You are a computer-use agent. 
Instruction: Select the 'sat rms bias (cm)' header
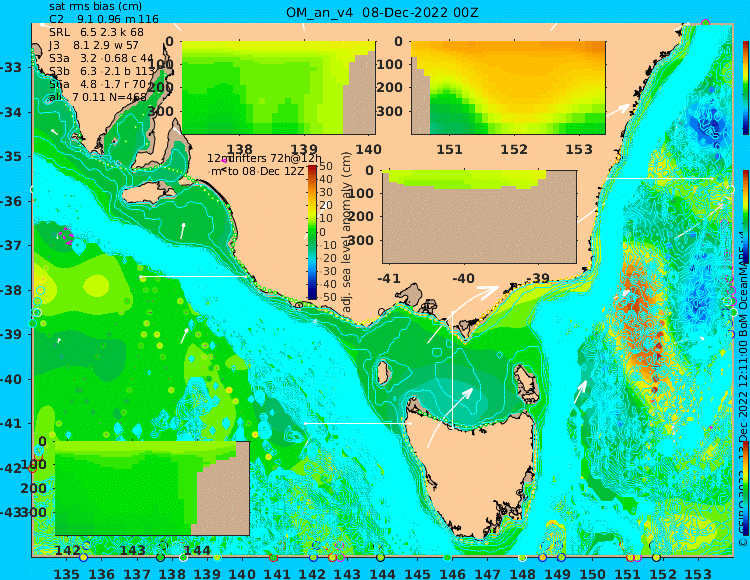point(95,7)
